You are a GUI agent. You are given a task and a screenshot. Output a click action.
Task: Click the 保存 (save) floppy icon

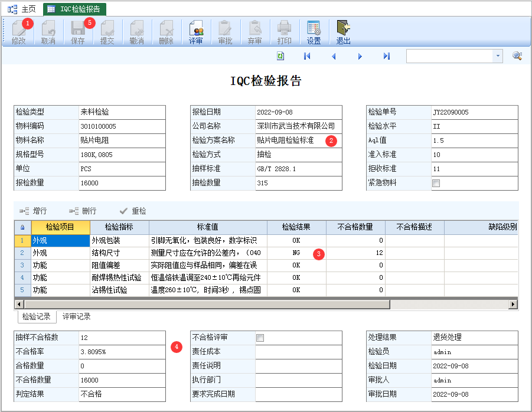tap(78, 32)
